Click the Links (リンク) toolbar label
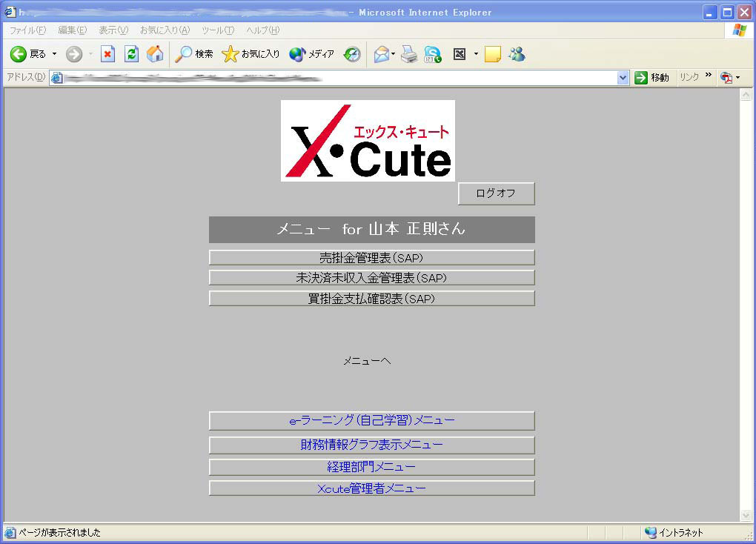Screen dimensions: 756x544 pyautogui.click(x=689, y=77)
